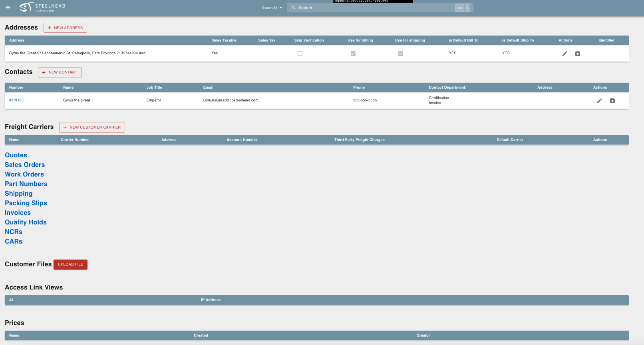Open the Quality Holds section link
The width and height of the screenshot is (644, 345).
pos(26,222)
